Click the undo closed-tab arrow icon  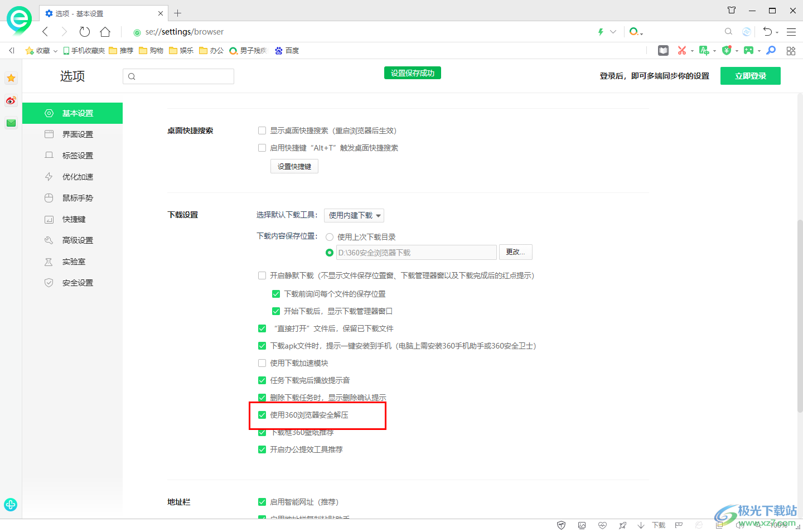tap(768, 32)
